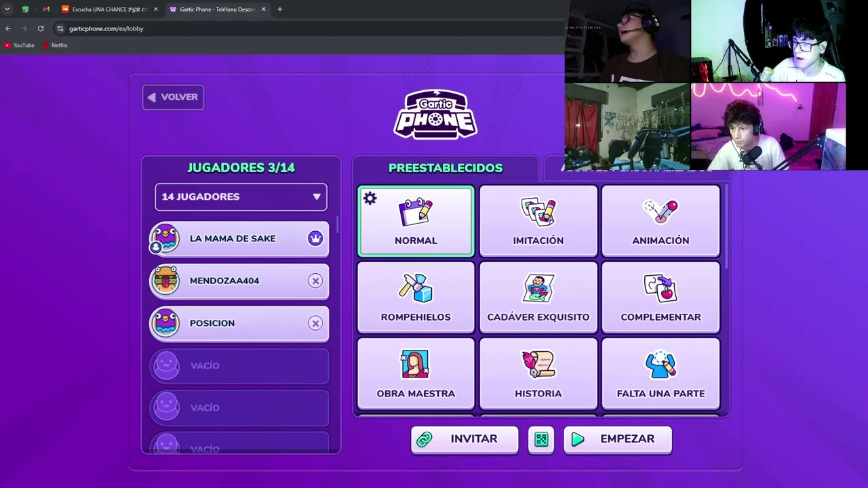Click POSICION player avatar

tap(165, 323)
